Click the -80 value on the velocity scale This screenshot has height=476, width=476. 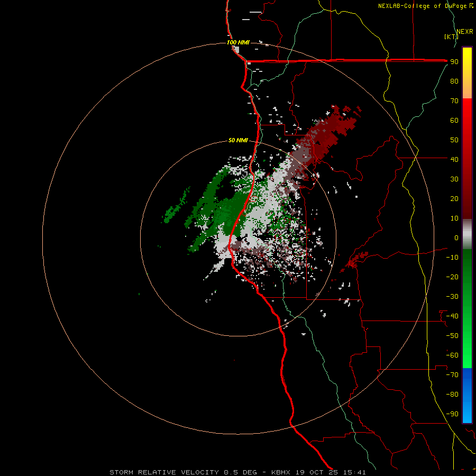pyautogui.click(x=452, y=395)
